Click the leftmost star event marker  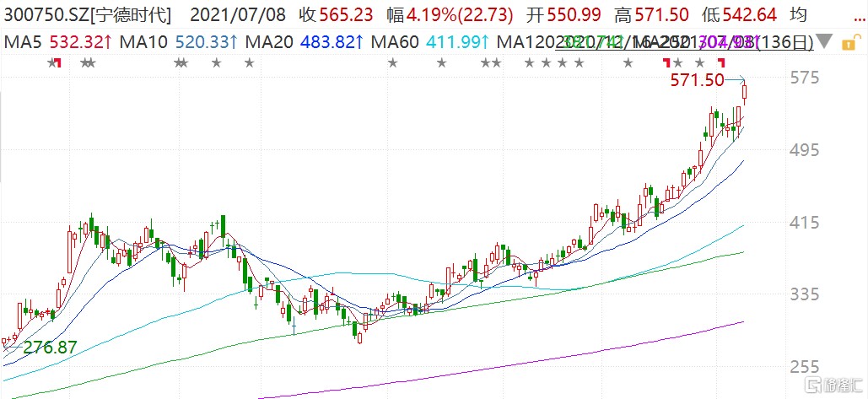(x=52, y=63)
